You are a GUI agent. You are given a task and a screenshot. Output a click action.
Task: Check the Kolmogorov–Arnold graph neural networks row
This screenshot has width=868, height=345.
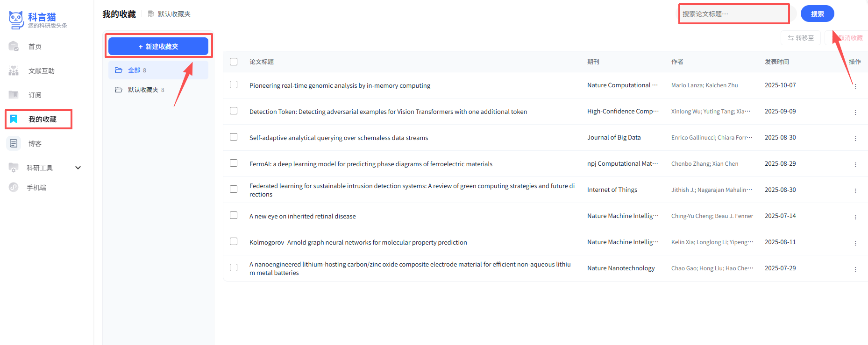[x=234, y=241]
